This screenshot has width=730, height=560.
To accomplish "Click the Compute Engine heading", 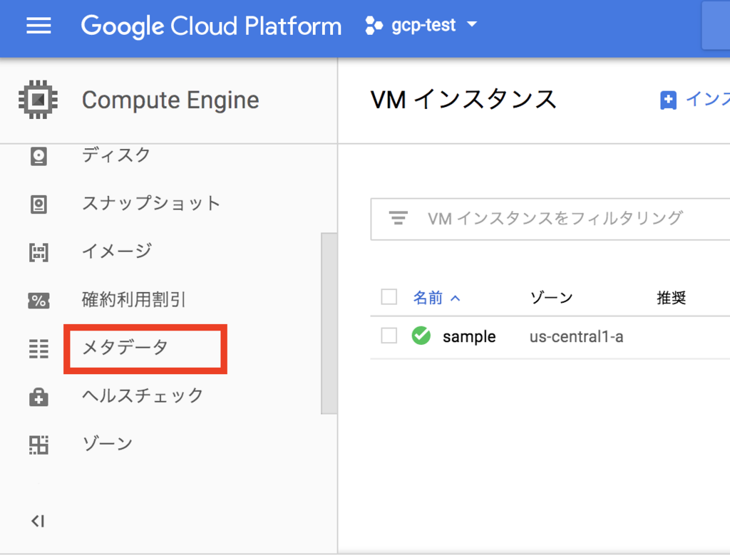I will [170, 100].
